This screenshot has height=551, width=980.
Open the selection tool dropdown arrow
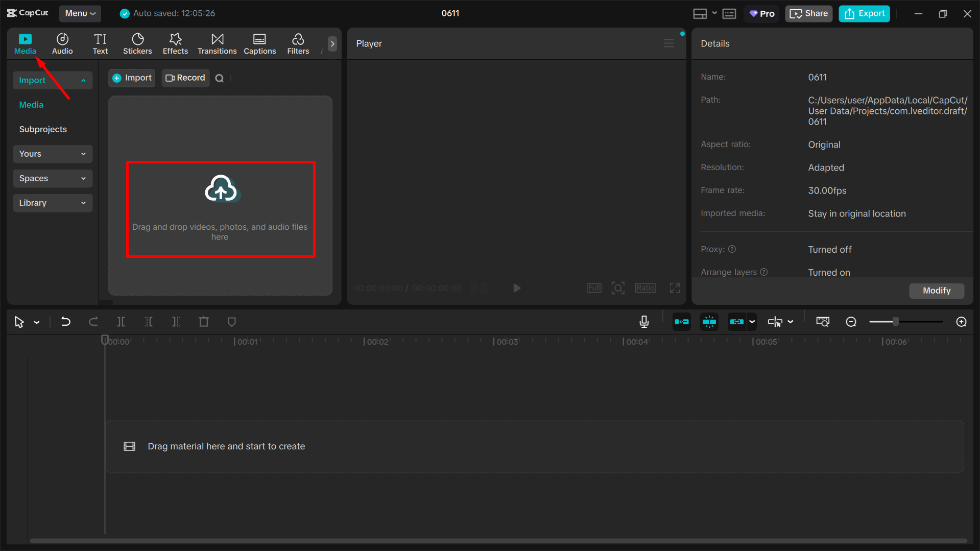[x=36, y=322]
